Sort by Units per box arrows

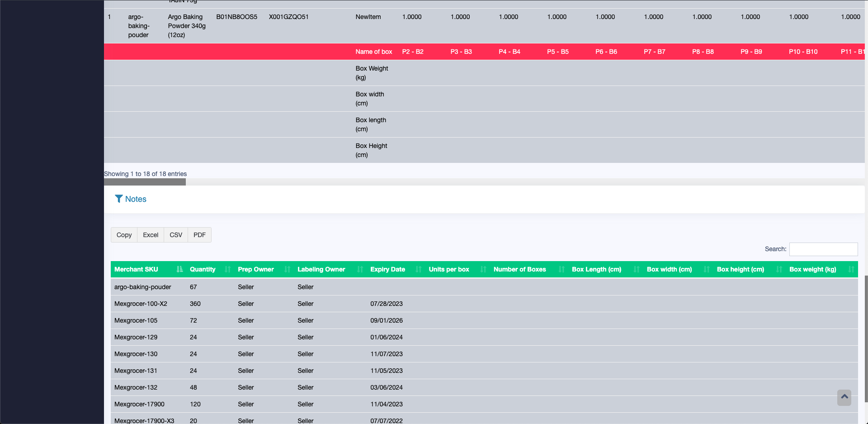(x=483, y=269)
